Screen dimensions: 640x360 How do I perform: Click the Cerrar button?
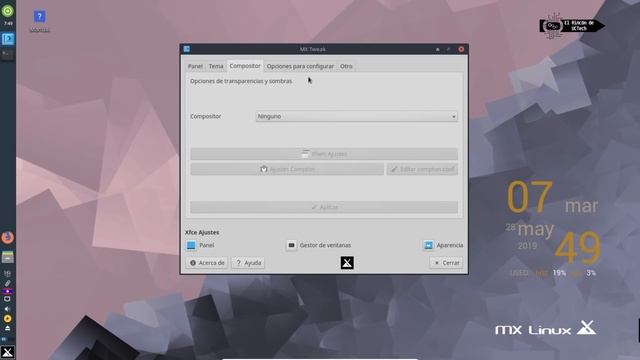pyautogui.click(x=446, y=263)
